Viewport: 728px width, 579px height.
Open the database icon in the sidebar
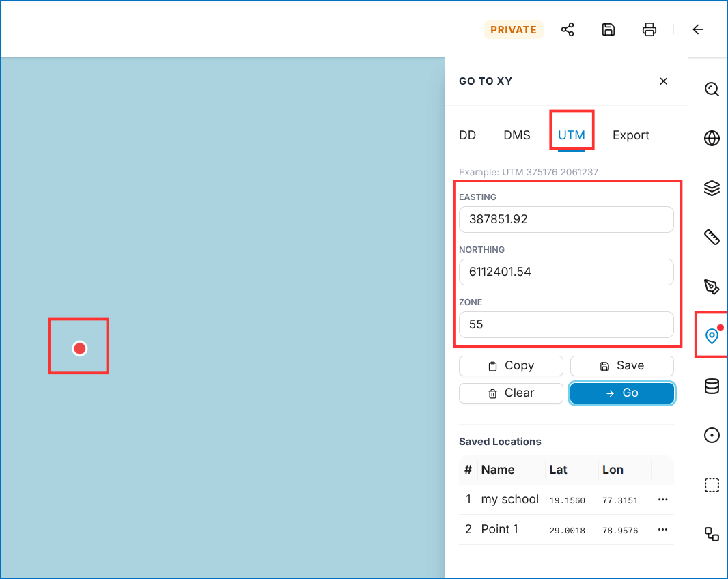click(712, 386)
